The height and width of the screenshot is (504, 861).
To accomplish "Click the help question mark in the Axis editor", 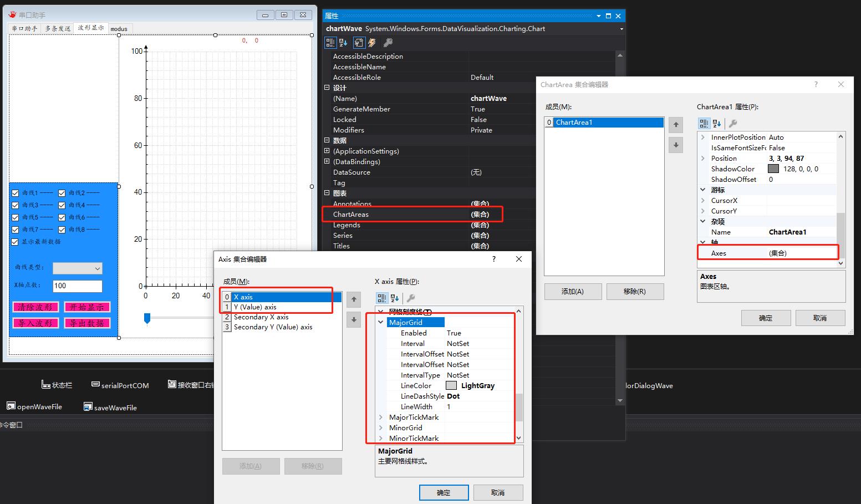I will click(x=493, y=259).
